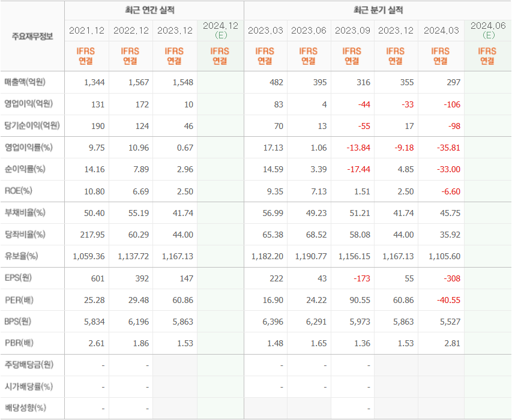Screen dimensions: 512x420
Task: Click red operating profit value -106
Action: tap(452, 104)
